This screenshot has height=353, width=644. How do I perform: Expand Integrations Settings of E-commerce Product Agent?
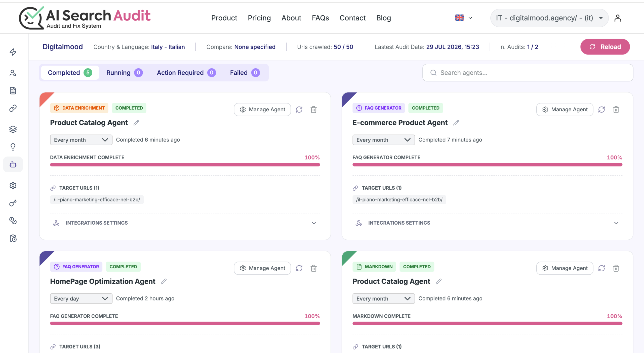[x=487, y=223]
